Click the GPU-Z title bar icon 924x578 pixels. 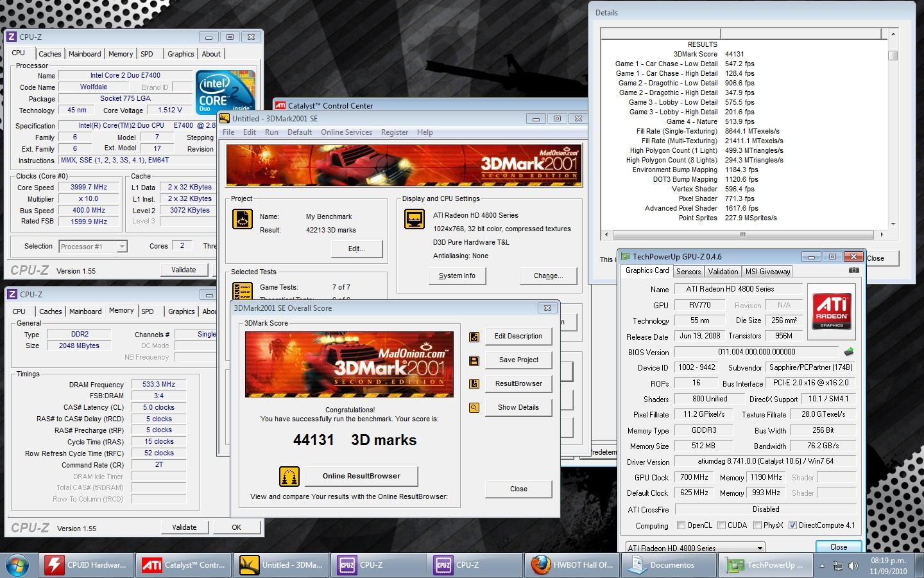[626, 257]
